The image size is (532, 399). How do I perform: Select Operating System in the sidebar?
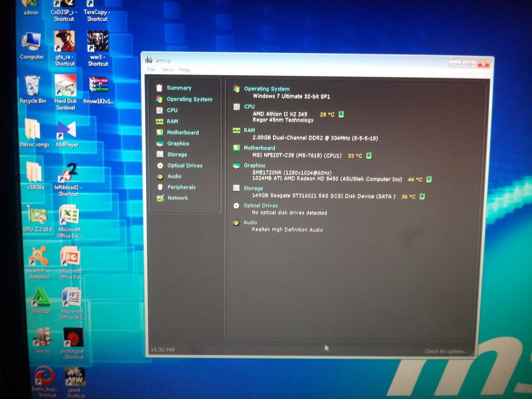click(x=189, y=99)
